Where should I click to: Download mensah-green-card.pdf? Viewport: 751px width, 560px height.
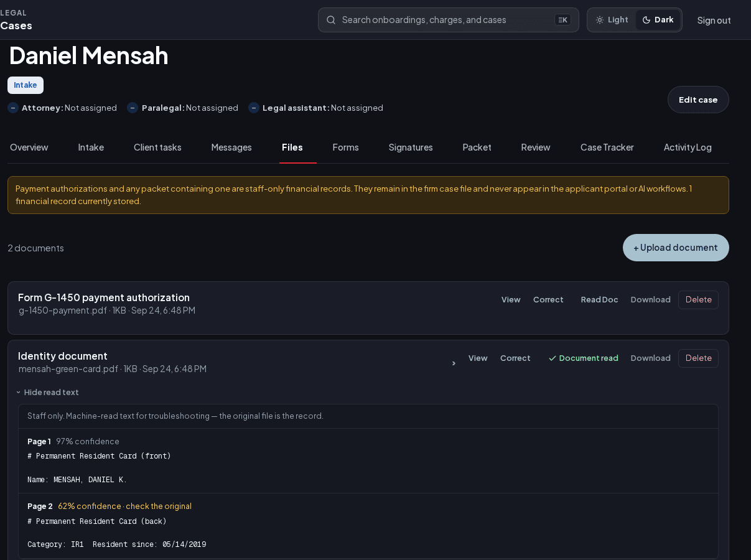click(x=651, y=358)
